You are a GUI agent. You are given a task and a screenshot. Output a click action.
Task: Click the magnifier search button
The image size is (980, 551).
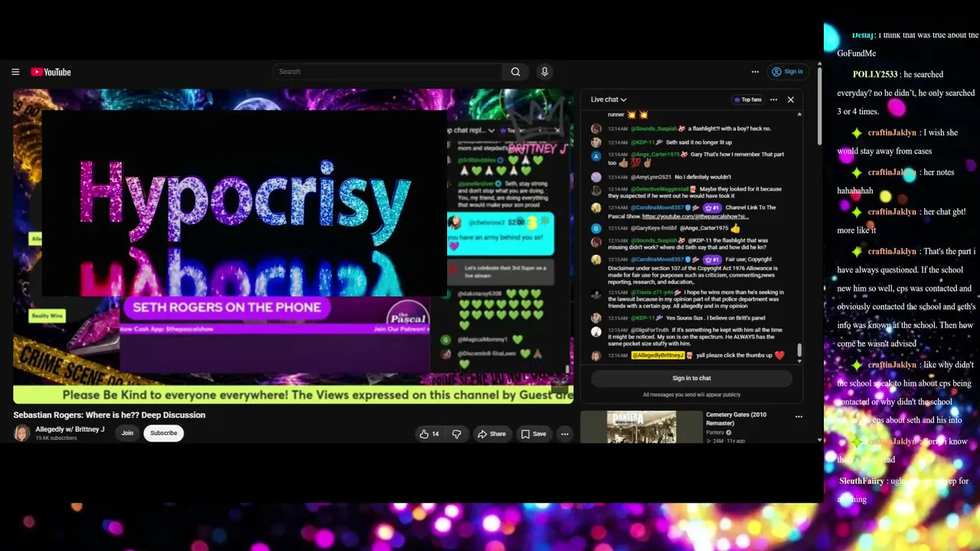(515, 72)
